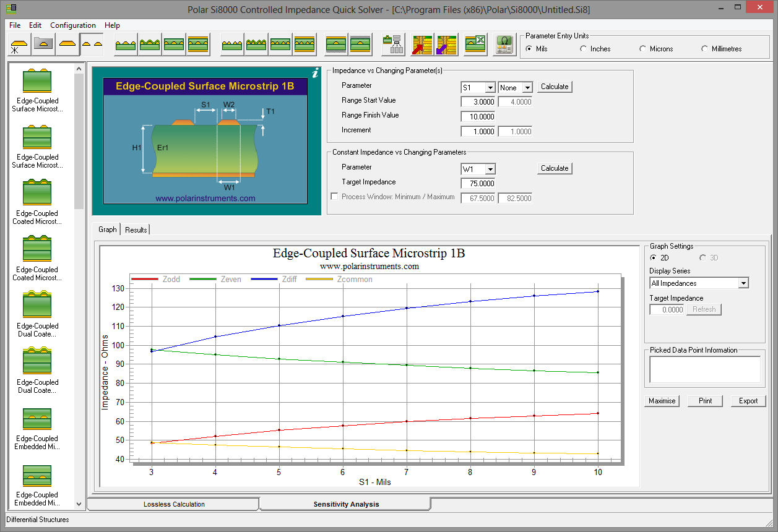Click the italic info icon on the diagram

(x=315, y=74)
